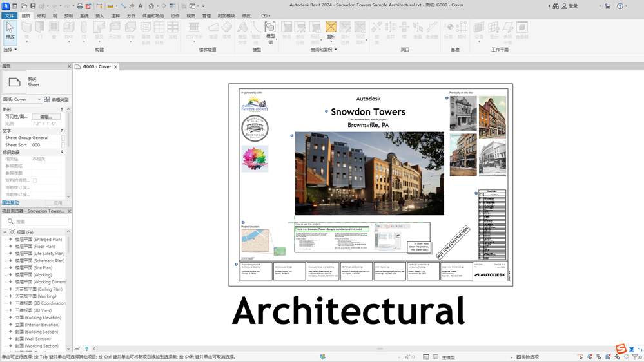
Task: Click the Text (A) icon in quick toolbar
Action: (x=140, y=6)
